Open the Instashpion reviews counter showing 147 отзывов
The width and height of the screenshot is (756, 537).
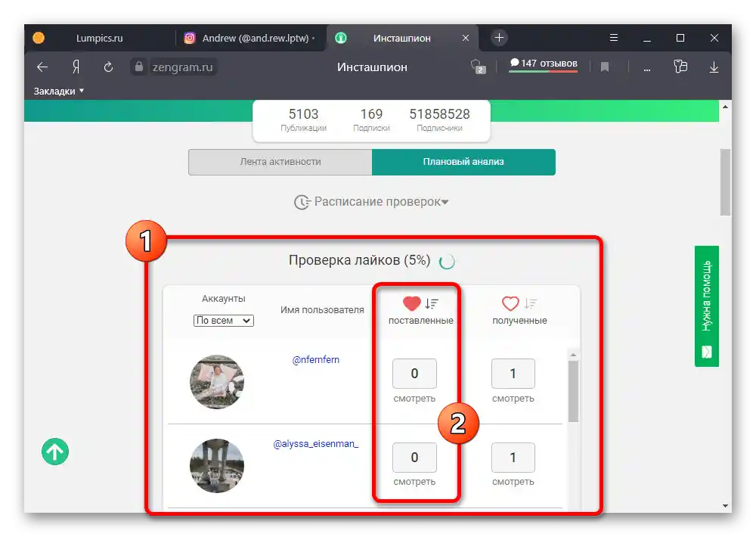544,64
